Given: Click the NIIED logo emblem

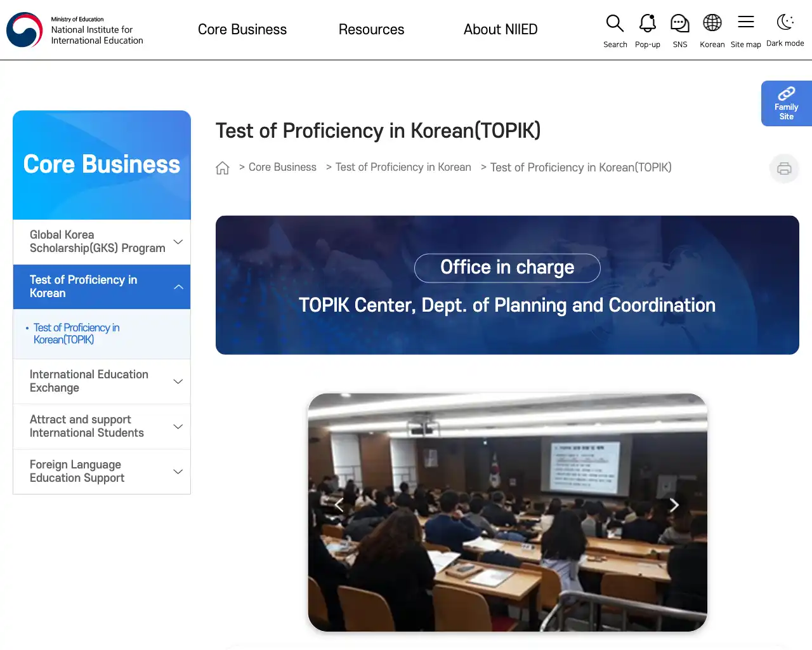Looking at the screenshot, I should point(24,30).
